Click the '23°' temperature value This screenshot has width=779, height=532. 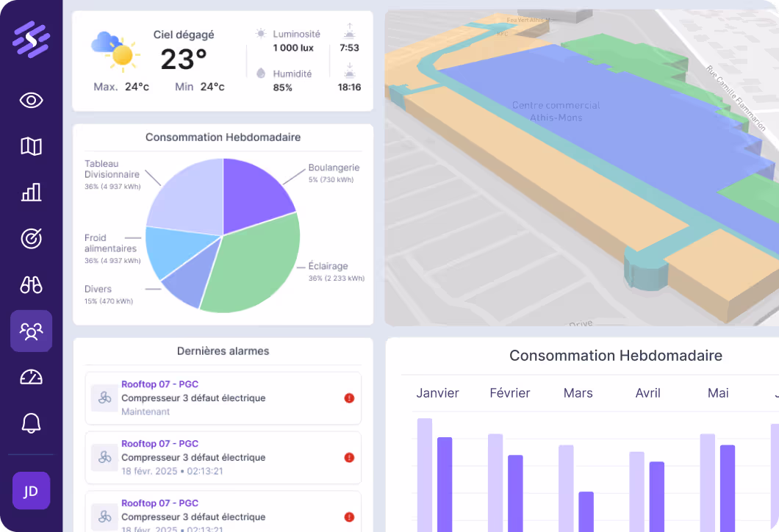(183, 60)
